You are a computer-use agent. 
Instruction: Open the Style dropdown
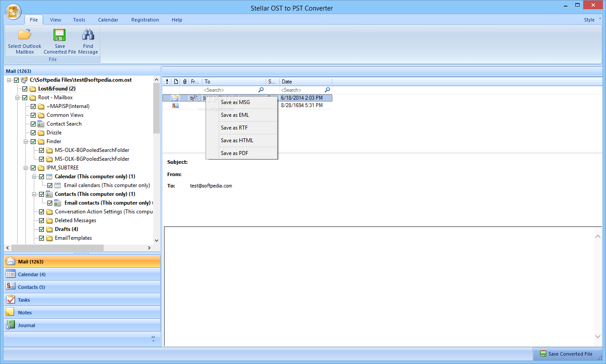[592, 20]
